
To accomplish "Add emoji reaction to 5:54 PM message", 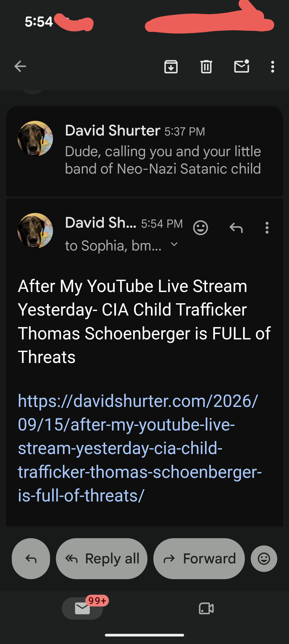I will (200, 228).
